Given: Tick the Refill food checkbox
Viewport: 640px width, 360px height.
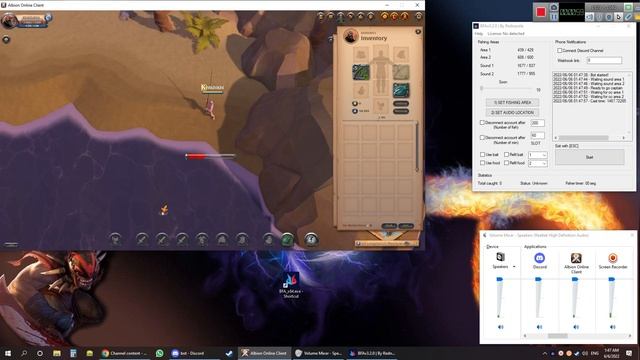Looking at the screenshot, I should click(506, 163).
